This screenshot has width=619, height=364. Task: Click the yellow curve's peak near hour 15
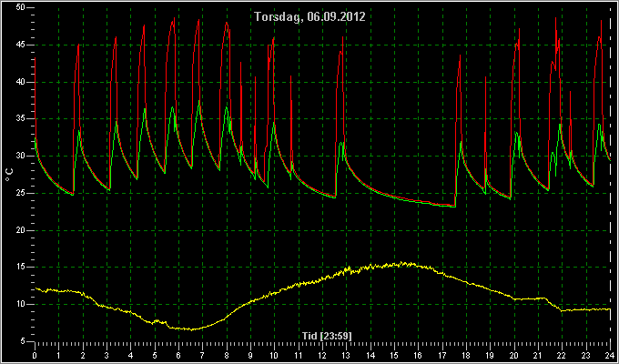401,263
